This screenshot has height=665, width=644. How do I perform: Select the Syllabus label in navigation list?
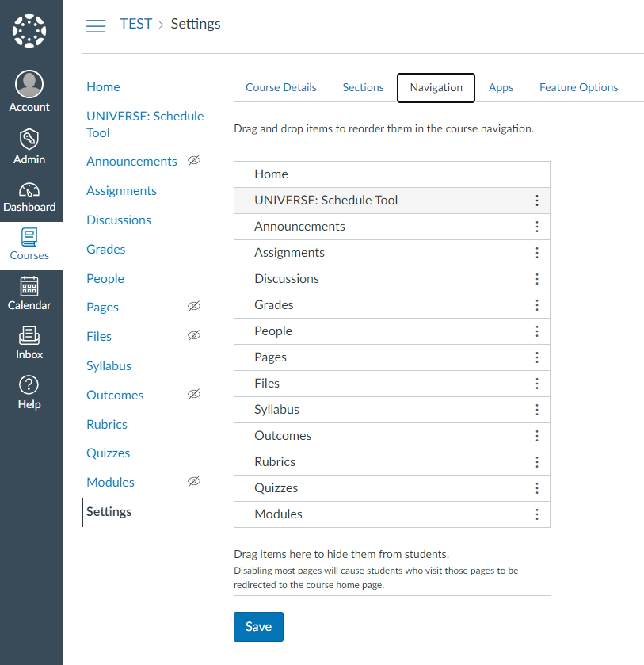[x=276, y=410]
